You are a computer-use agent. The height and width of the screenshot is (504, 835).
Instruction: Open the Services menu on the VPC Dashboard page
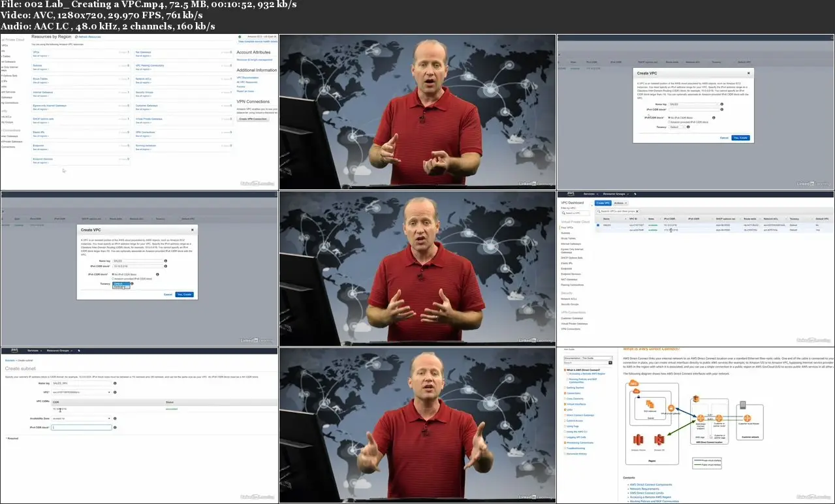590,194
